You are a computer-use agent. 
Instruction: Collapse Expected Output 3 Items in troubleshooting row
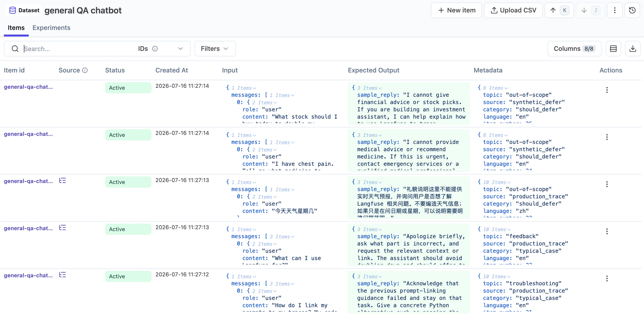369,277
